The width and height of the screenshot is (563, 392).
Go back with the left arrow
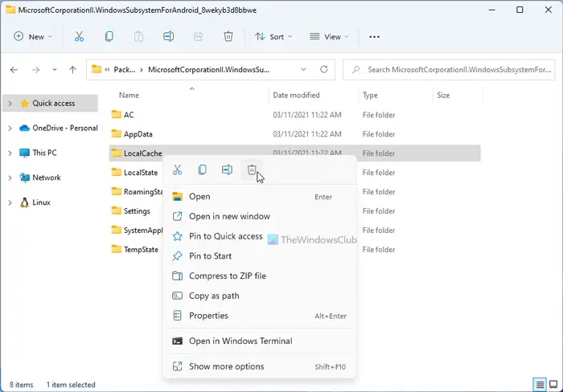point(14,70)
